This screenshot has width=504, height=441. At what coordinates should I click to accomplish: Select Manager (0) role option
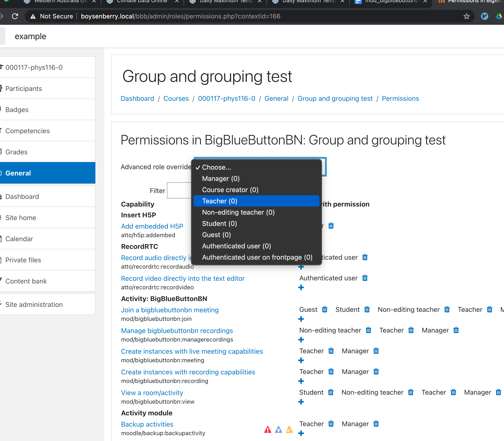pos(256,179)
